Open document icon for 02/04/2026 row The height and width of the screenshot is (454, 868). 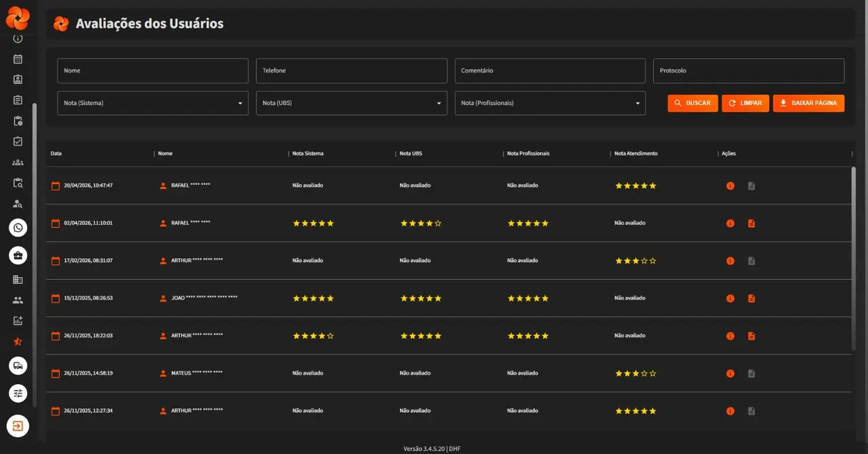click(x=751, y=223)
